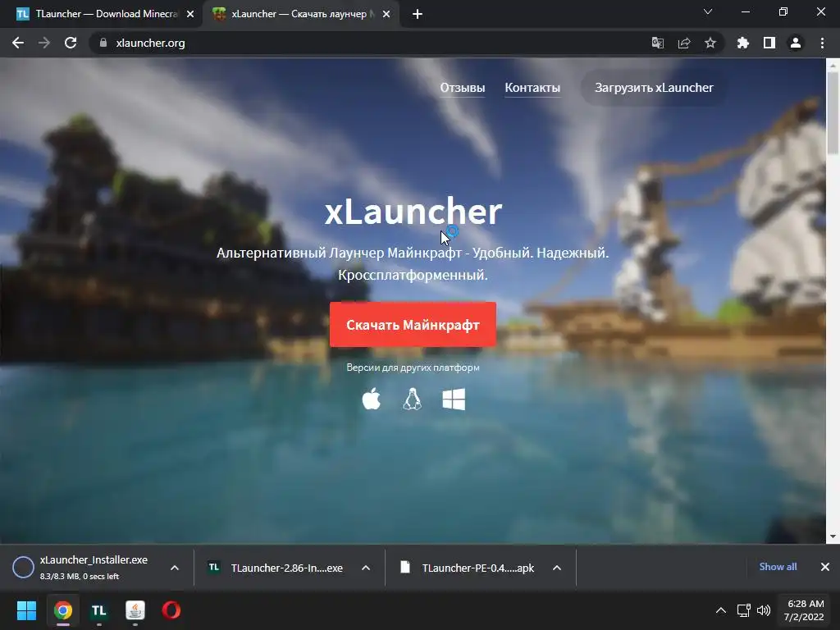Share this page via share icon

(684, 43)
